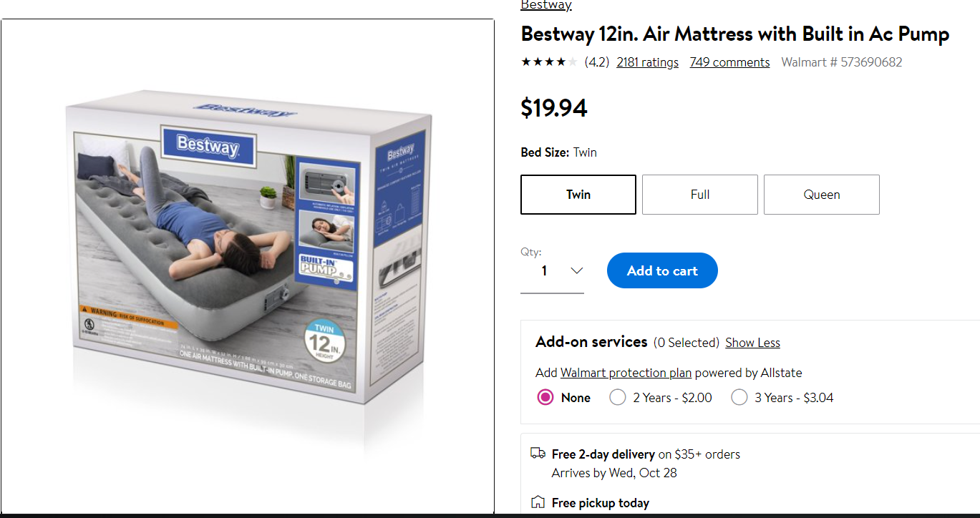
Task: Open the 2181 ratings link
Action: pos(647,62)
